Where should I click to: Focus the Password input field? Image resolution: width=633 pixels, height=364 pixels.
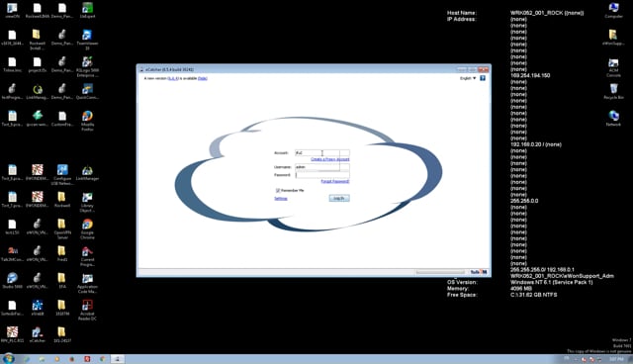(x=322, y=175)
